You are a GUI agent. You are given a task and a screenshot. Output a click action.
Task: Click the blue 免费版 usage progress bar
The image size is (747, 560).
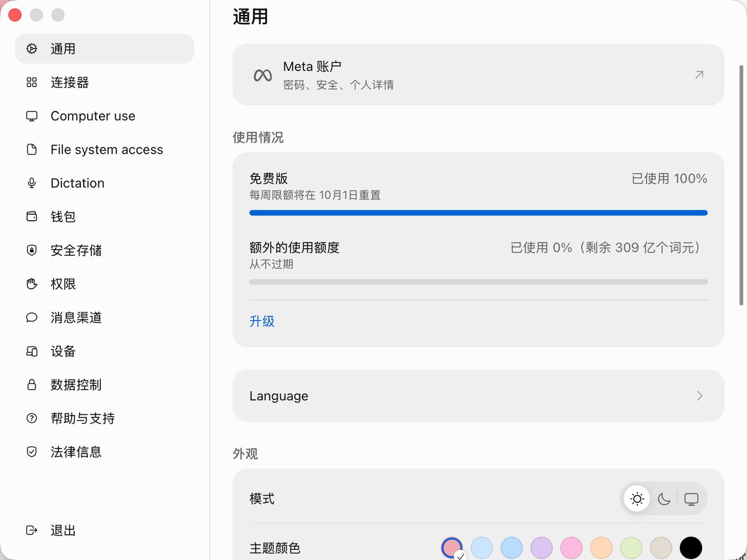(478, 213)
